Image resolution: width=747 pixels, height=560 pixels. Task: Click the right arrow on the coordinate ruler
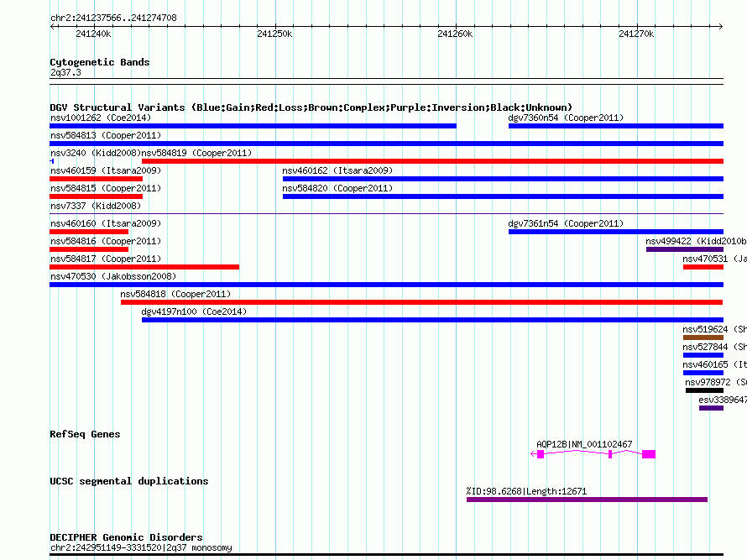point(720,26)
